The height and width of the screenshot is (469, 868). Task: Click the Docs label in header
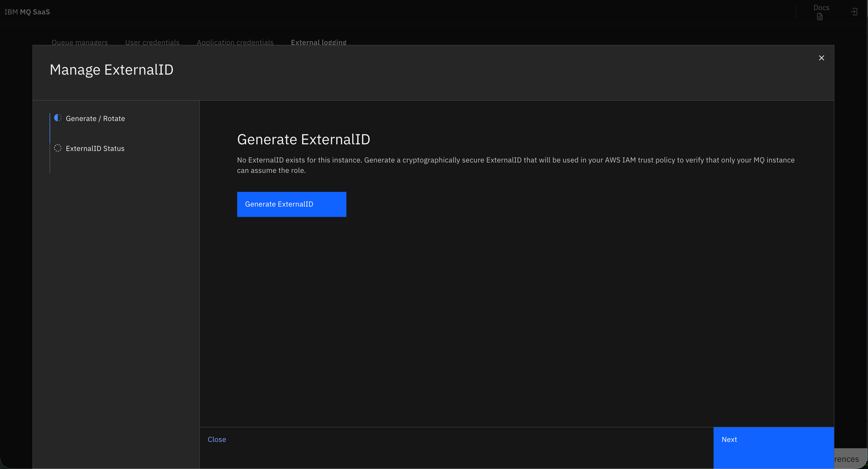[x=821, y=8]
